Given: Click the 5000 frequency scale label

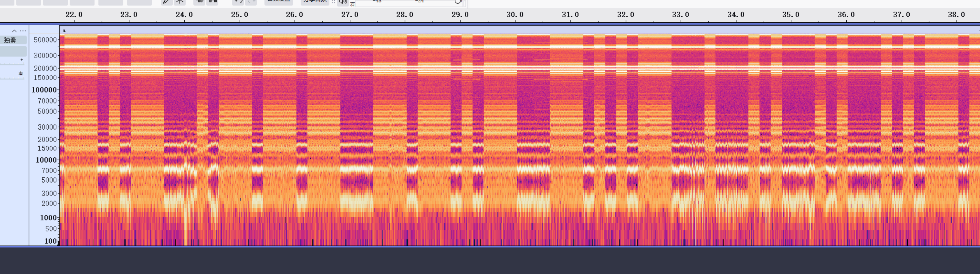Looking at the screenshot, I should 49,180.
